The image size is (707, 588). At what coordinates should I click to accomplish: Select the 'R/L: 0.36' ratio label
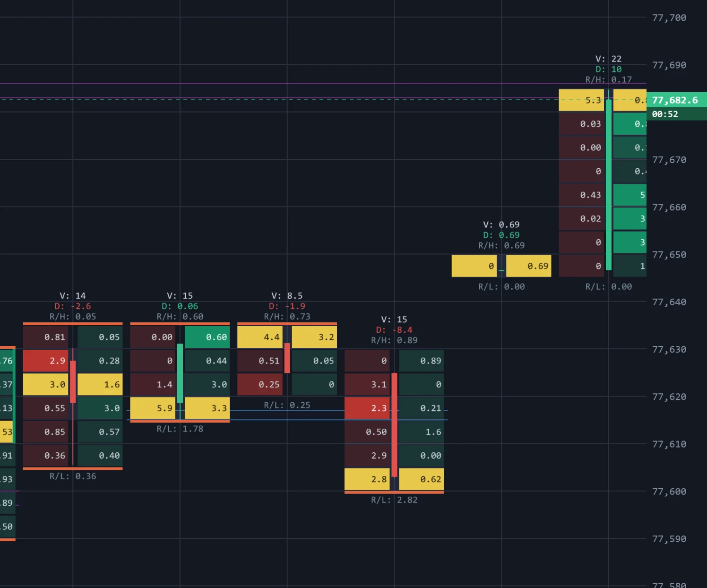click(x=73, y=476)
